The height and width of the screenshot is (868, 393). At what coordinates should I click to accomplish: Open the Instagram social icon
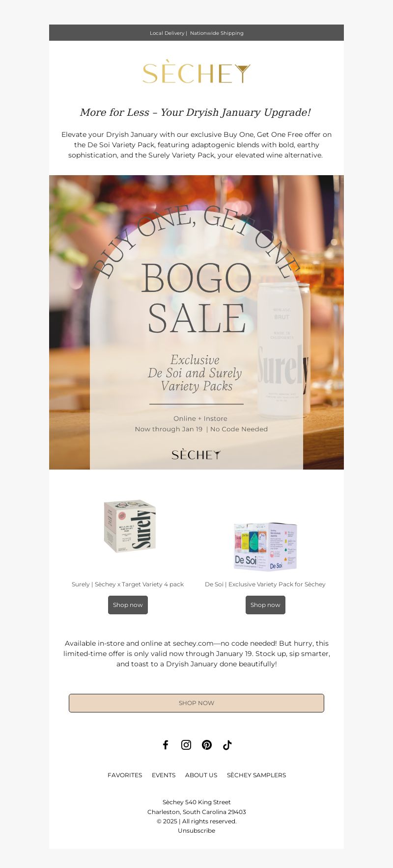click(186, 745)
